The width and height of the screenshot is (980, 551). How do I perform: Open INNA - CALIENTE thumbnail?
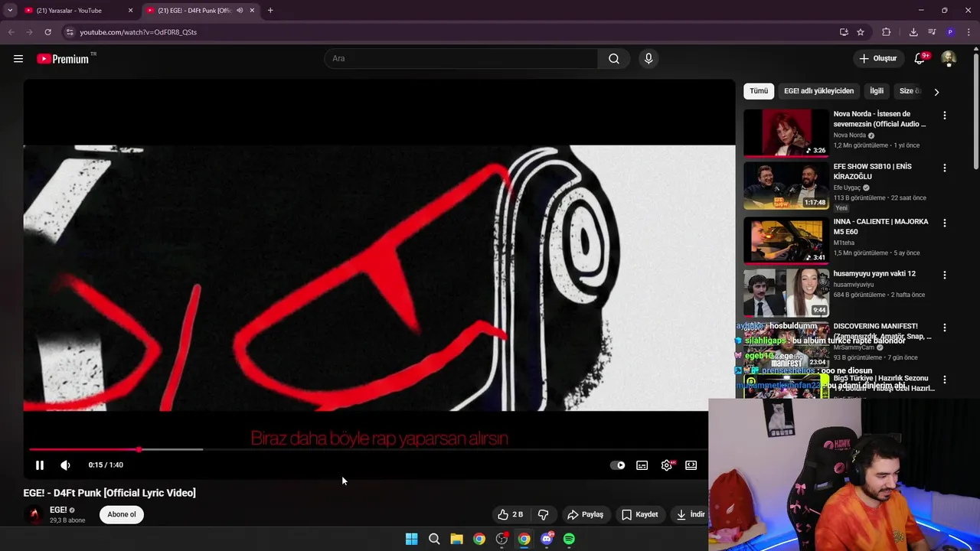pos(786,240)
